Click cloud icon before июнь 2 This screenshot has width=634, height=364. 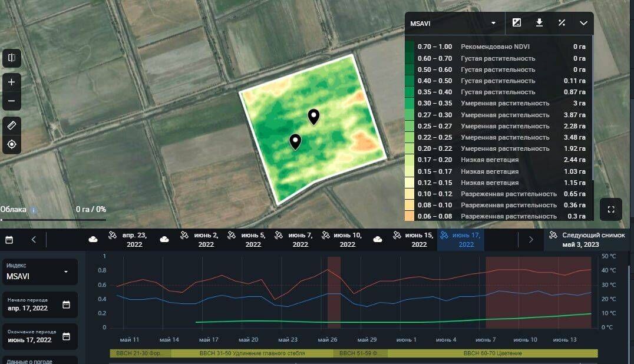164,240
